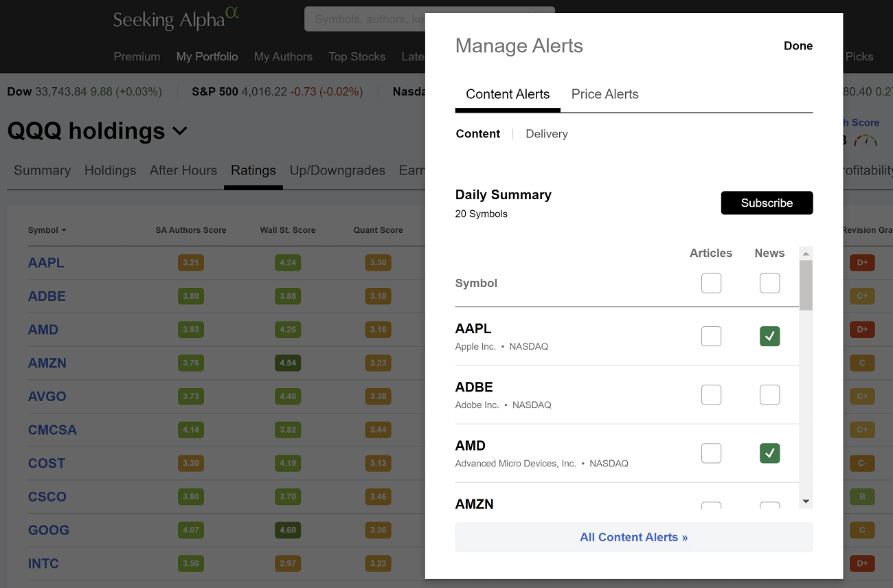Open My Portfolio in the navigation

(207, 56)
